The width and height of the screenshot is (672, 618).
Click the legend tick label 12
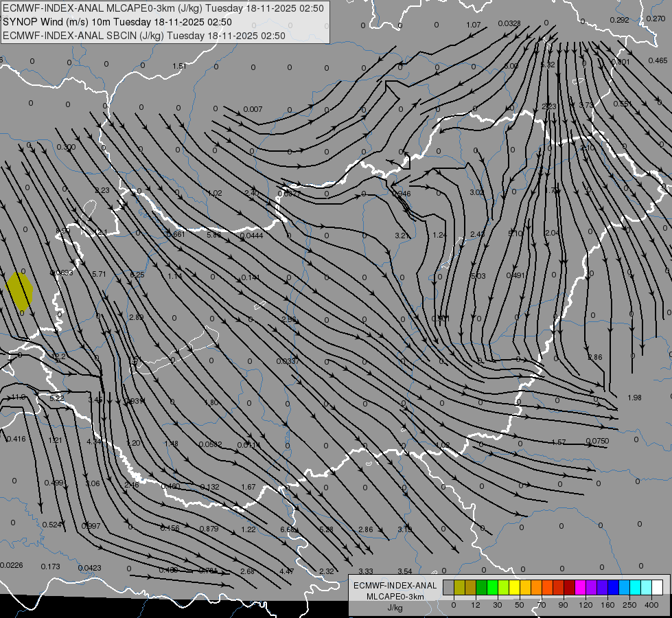[x=476, y=605]
